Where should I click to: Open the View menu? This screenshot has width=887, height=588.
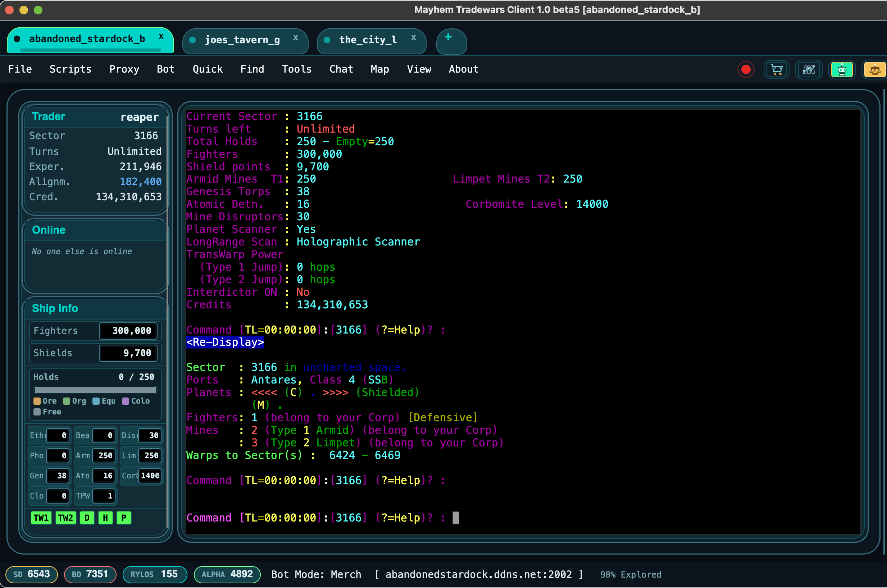click(419, 69)
